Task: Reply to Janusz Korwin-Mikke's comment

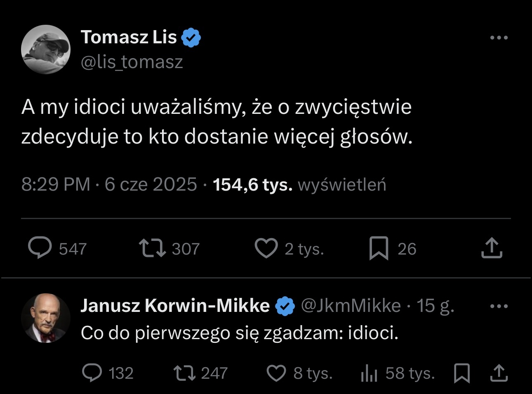Action: pos(92,373)
